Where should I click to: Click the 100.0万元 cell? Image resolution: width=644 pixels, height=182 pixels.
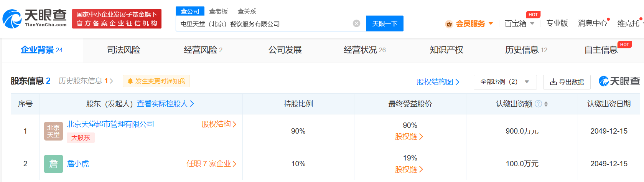coord(522,164)
